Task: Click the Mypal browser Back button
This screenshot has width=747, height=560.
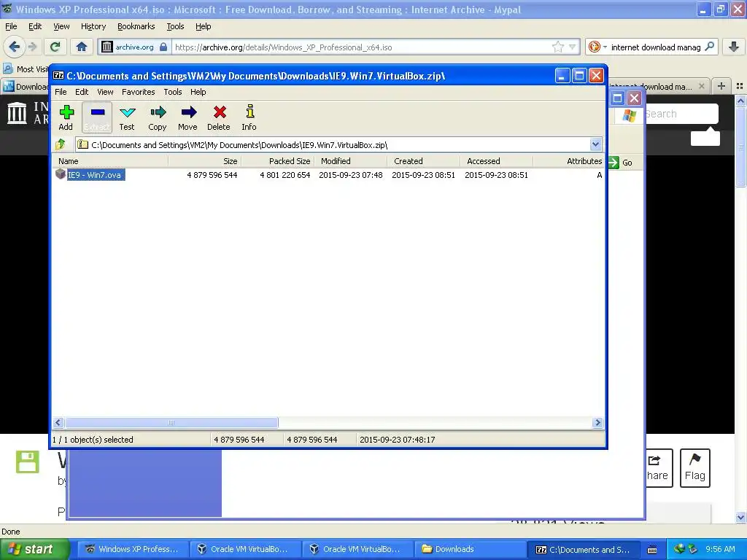Action: coord(15,47)
